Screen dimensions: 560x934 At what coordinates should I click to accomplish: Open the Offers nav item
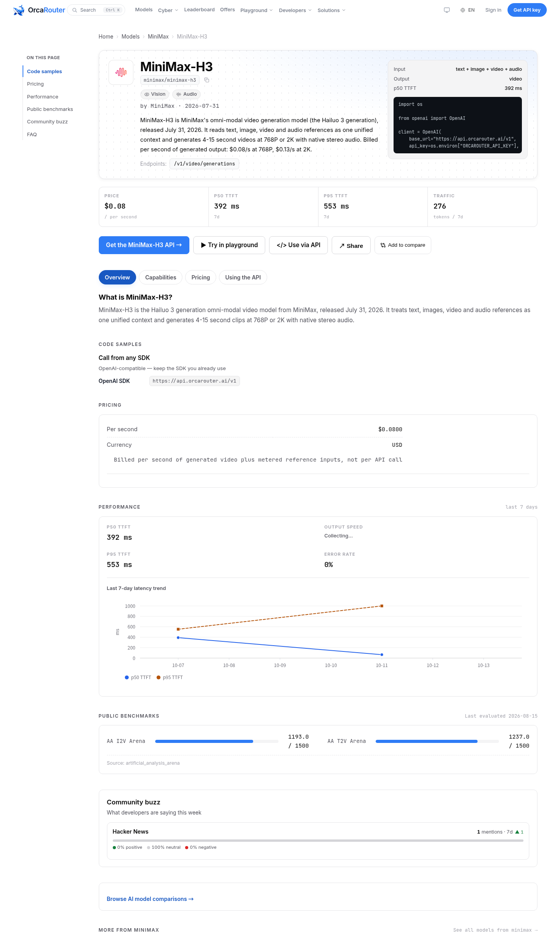[x=227, y=10]
